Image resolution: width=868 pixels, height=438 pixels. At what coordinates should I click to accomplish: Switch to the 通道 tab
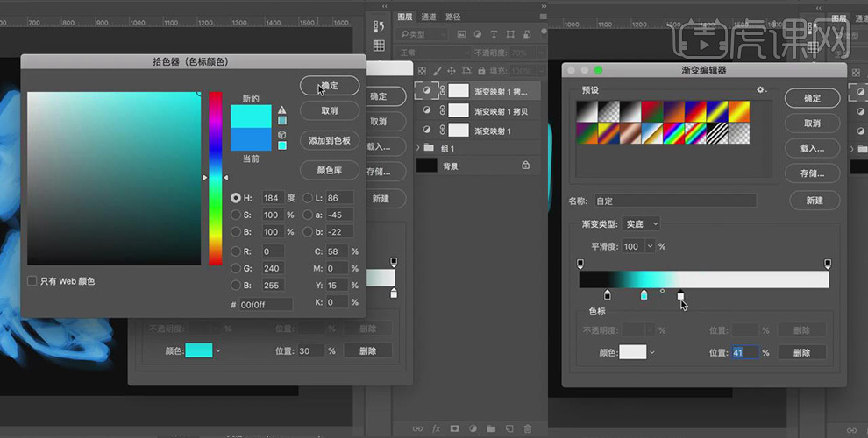point(429,17)
